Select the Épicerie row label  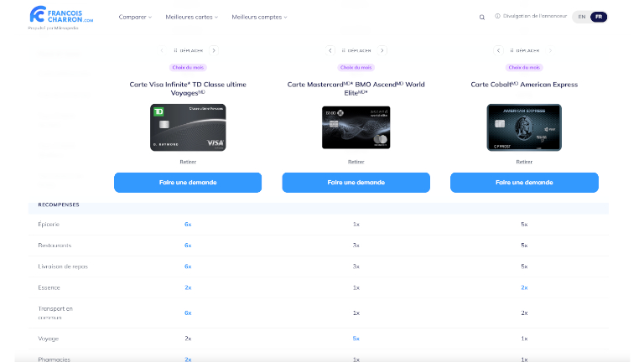[49, 224]
